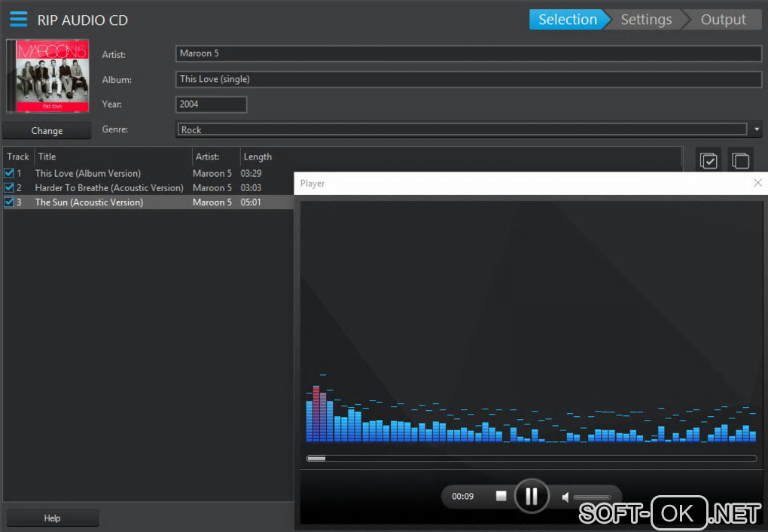
Task: Open the hamburger main menu
Action: [x=19, y=19]
